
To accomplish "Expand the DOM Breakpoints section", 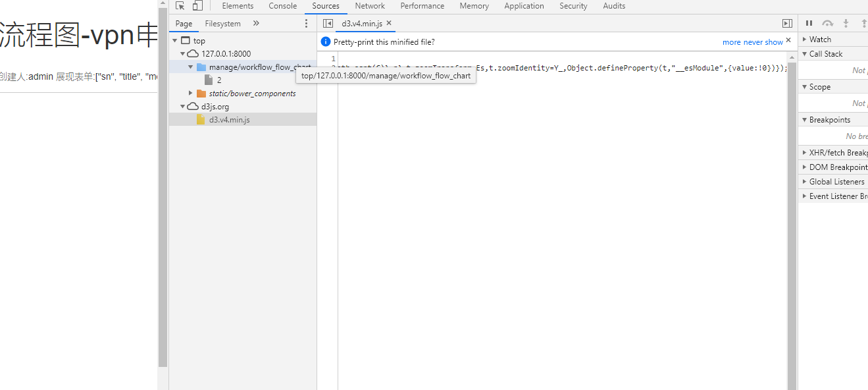I will pyautogui.click(x=804, y=167).
